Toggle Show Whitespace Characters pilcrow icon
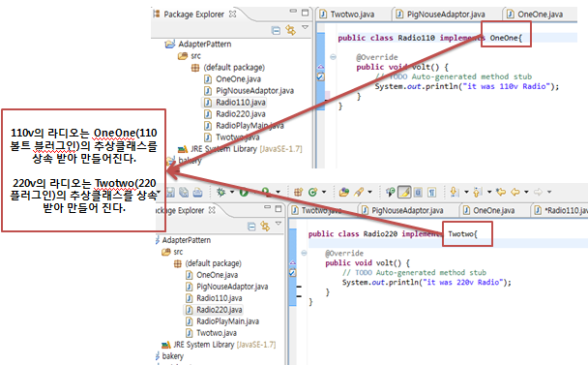588x365 pixels. (432, 193)
